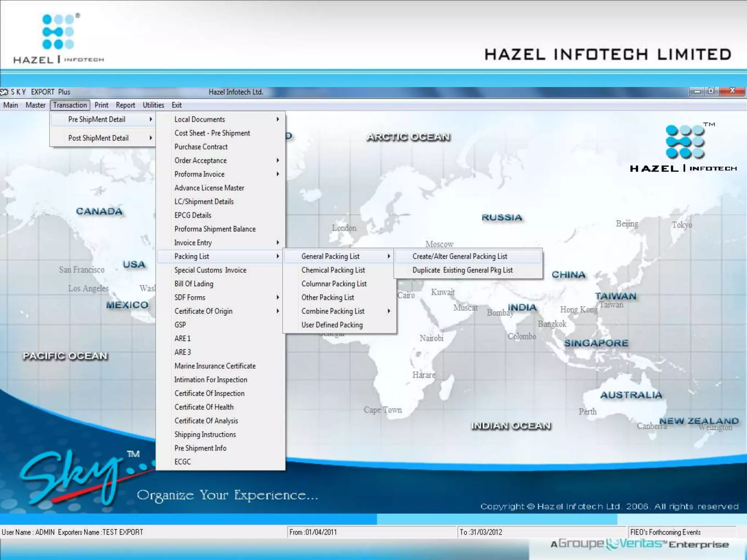This screenshot has height=560, width=747.
Task: Choose Duplicate Existing General Pkg List
Action: pos(462,270)
